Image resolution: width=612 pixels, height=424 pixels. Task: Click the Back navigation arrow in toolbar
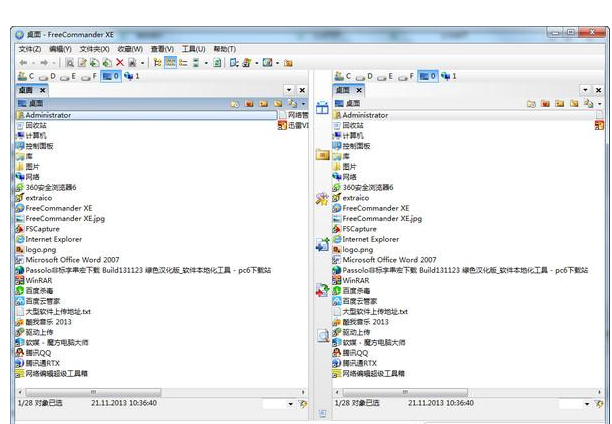tap(23, 63)
